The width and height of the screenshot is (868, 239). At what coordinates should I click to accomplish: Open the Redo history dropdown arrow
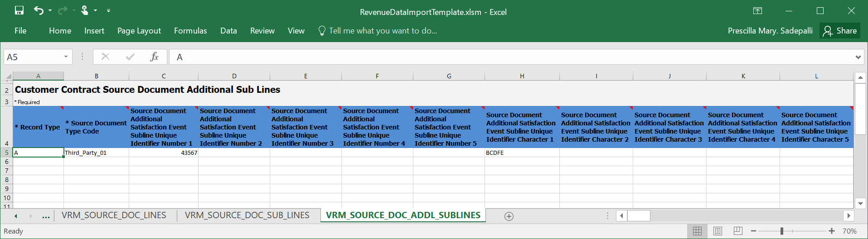click(73, 10)
